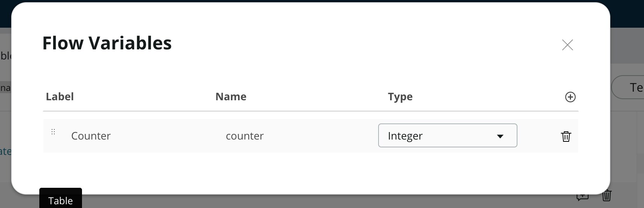Image resolution: width=644 pixels, height=208 pixels.
Task: Click the dropdown arrow in Type selector
Action: 500,136
